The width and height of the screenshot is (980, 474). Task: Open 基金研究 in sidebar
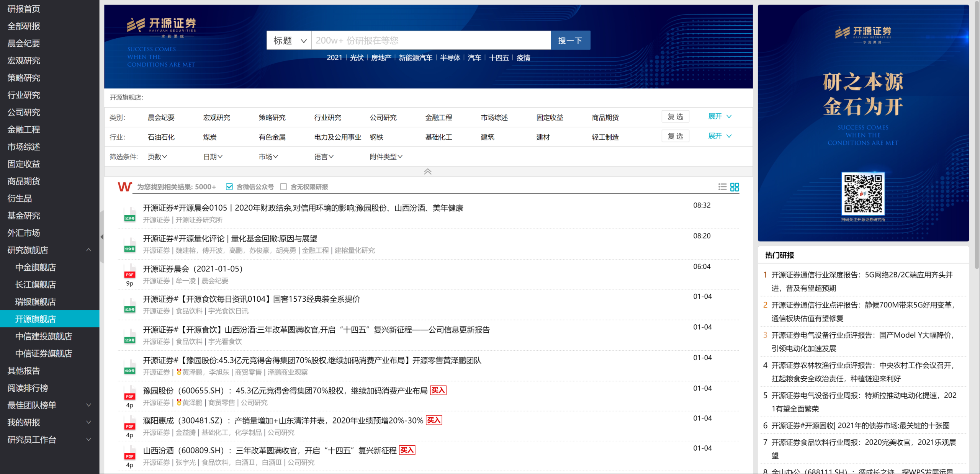[24, 216]
